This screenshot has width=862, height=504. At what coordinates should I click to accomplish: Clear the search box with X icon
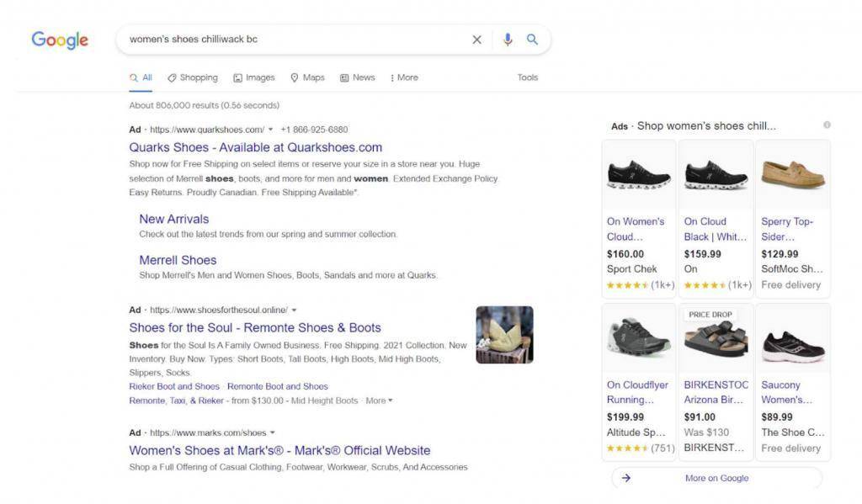(476, 40)
